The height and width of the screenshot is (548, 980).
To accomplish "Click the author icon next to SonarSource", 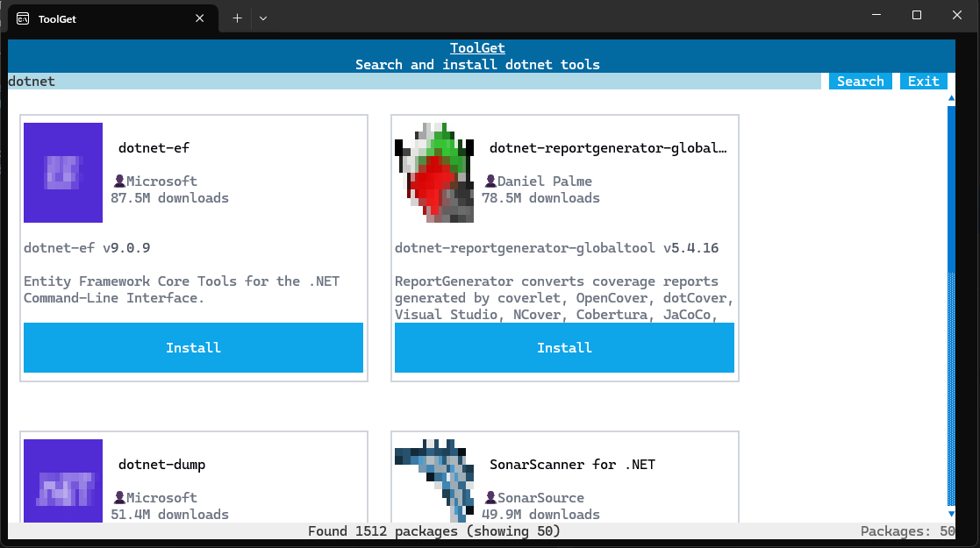I will click(490, 498).
